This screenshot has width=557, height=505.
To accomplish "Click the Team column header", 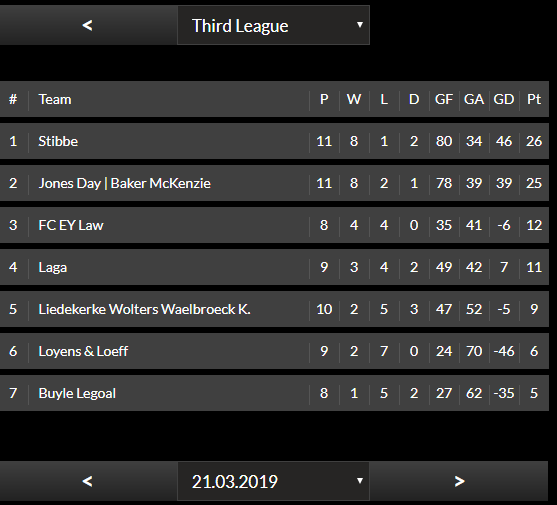I will coord(55,99).
